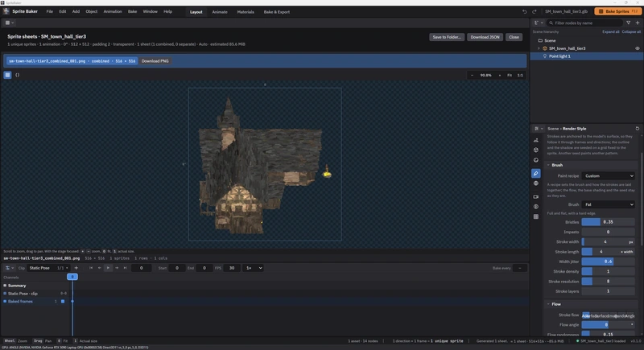
Task: Expand the SM_town_hall_tier3 tree node
Action: [x=539, y=48]
